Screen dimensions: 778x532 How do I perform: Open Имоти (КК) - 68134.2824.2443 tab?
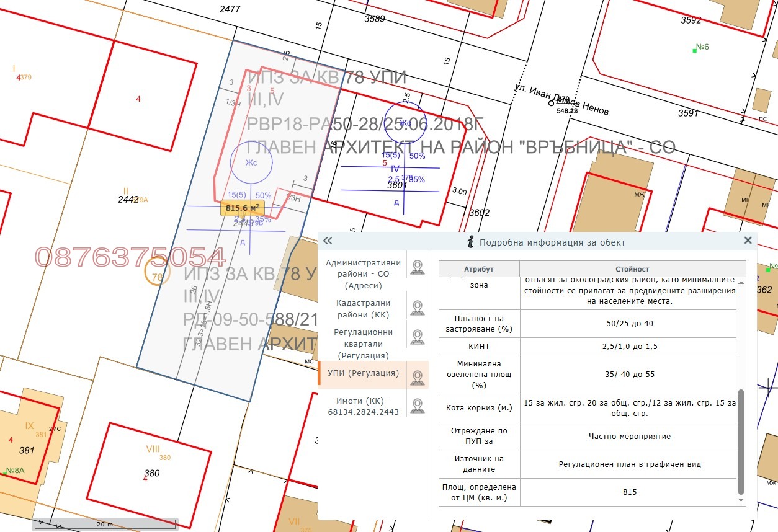coord(363,406)
